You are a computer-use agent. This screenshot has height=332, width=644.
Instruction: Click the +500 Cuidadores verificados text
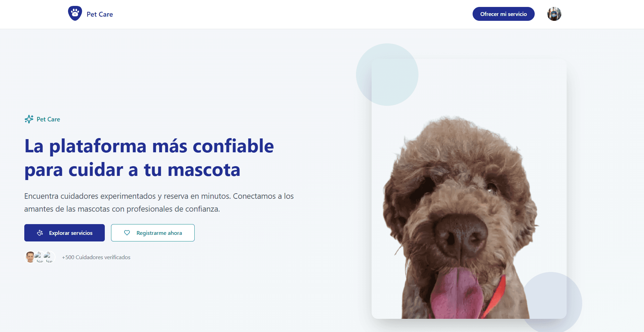coord(96,257)
